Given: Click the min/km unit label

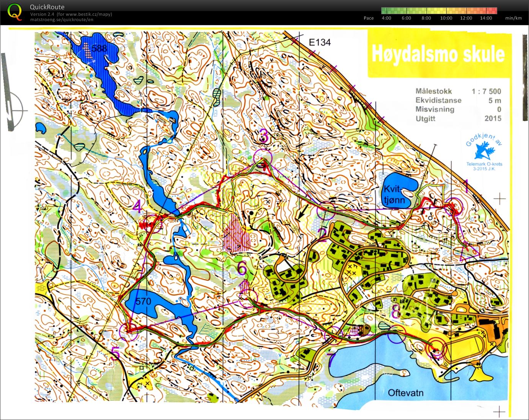Looking at the screenshot, I should point(513,18).
